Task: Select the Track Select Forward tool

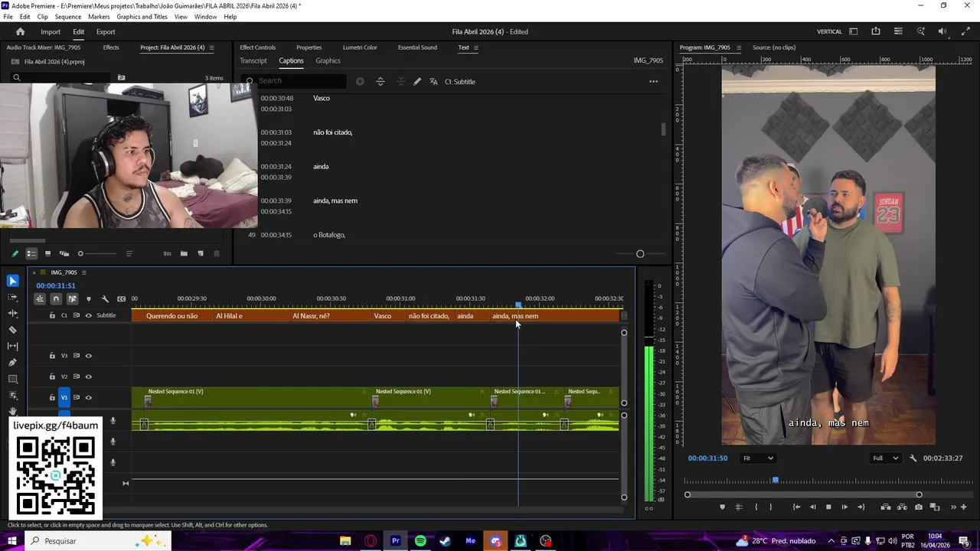Action: pyautogui.click(x=12, y=297)
